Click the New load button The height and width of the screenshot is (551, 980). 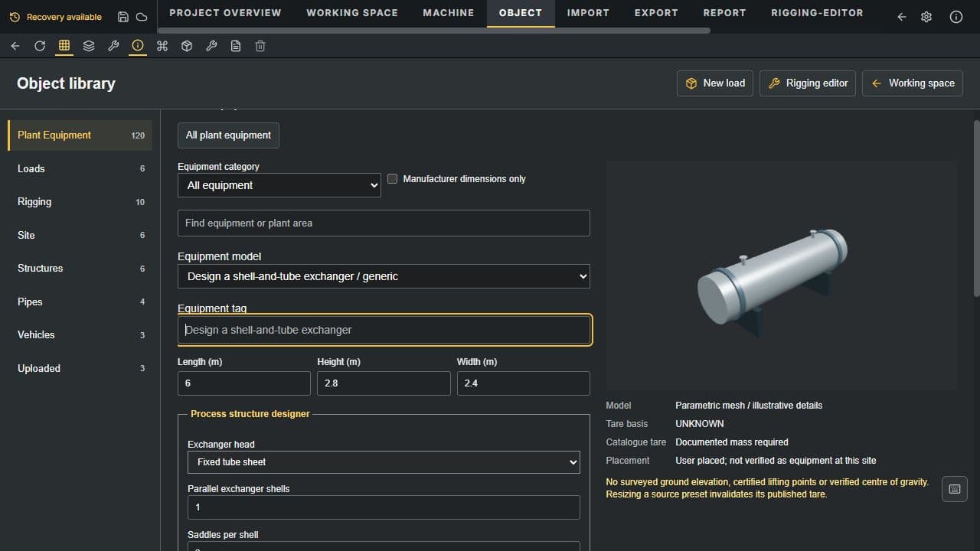coord(715,83)
